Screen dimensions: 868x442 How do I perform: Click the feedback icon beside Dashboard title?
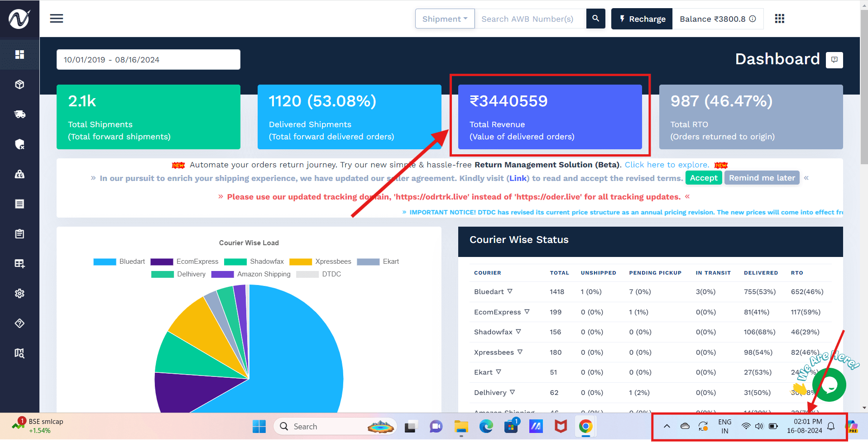834,60
